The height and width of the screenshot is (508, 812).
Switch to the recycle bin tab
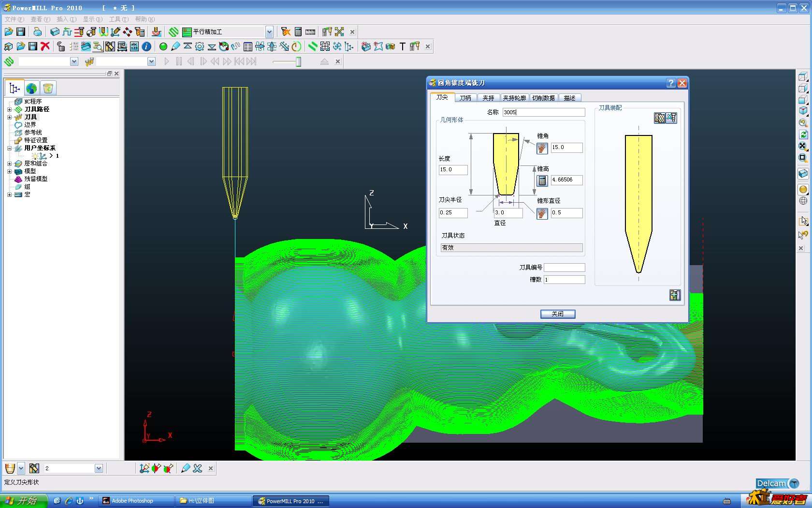click(x=48, y=89)
